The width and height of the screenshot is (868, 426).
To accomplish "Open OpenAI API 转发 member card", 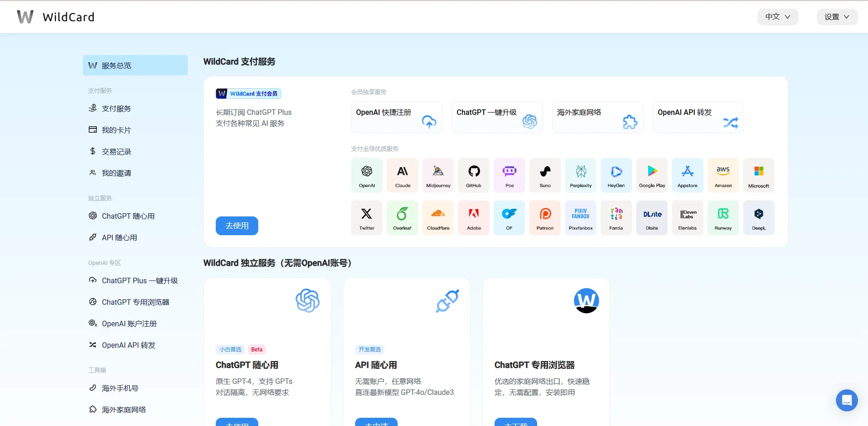I will [x=698, y=117].
